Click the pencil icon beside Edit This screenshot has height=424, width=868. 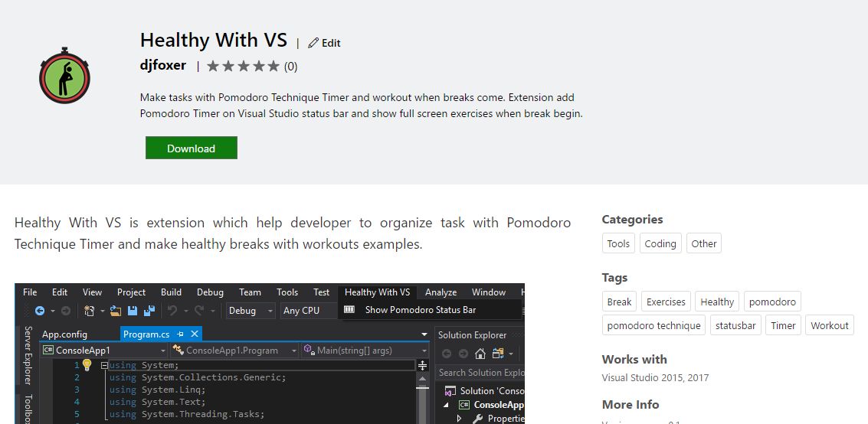[x=313, y=43]
